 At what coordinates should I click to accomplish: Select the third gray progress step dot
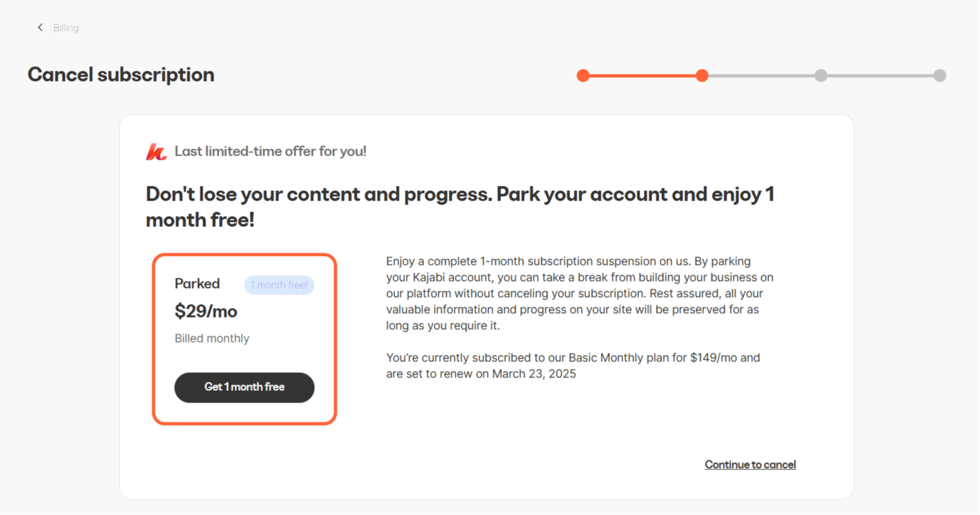pyautogui.click(x=821, y=76)
